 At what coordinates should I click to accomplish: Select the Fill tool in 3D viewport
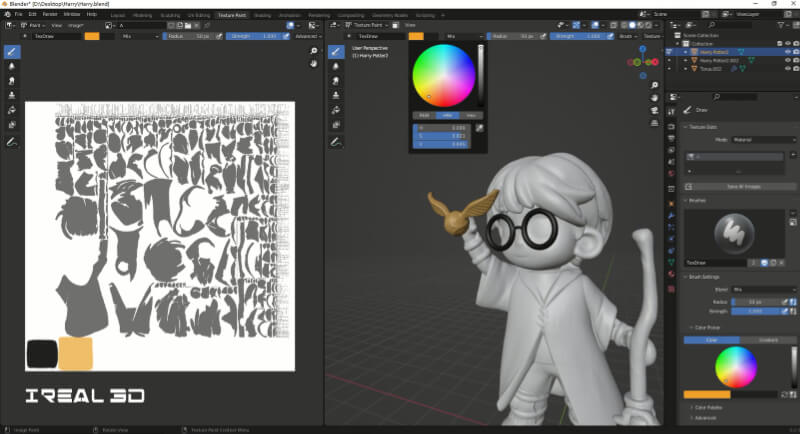coord(336,110)
